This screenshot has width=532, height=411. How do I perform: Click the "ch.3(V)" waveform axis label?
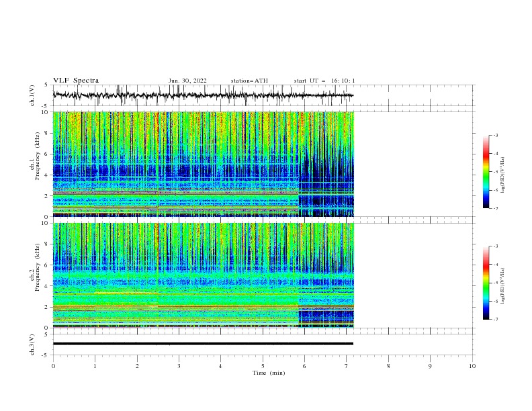(32, 345)
